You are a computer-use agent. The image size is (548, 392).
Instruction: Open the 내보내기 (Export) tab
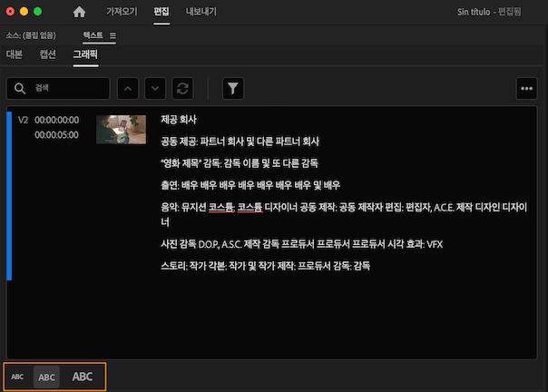(201, 12)
